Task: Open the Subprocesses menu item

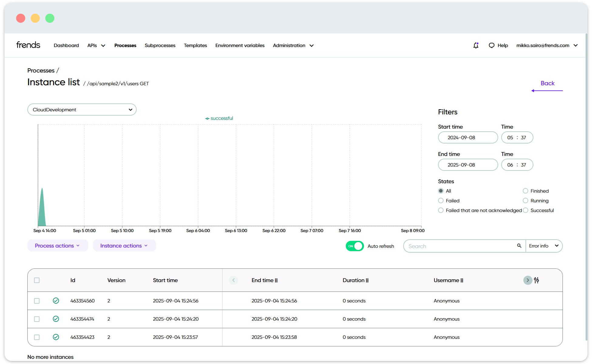Action: click(x=160, y=45)
